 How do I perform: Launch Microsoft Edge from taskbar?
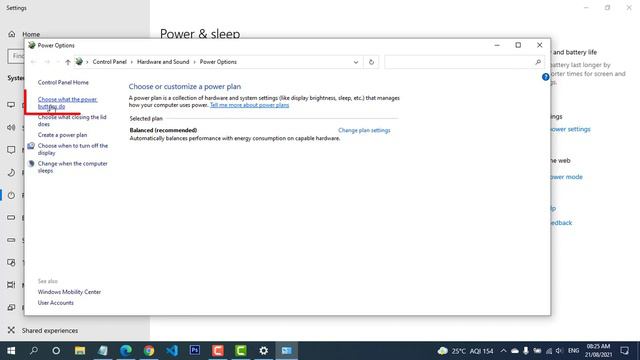click(126, 351)
